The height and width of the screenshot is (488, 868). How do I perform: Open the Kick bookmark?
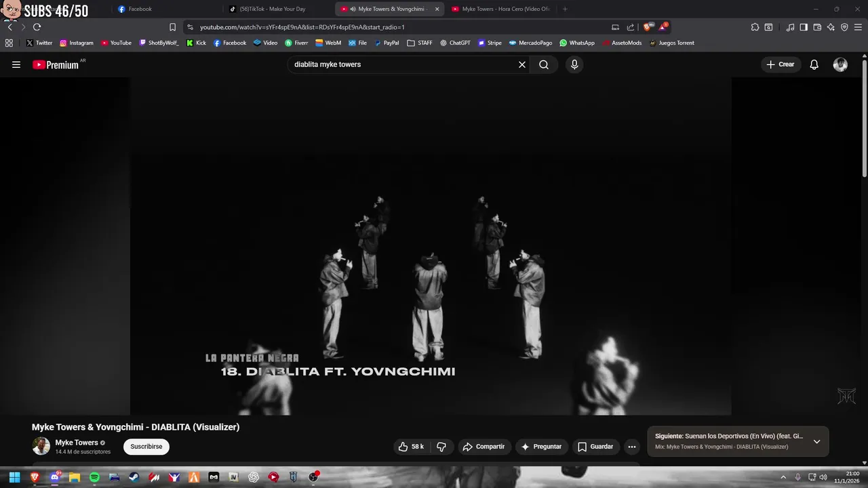click(196, 43)
